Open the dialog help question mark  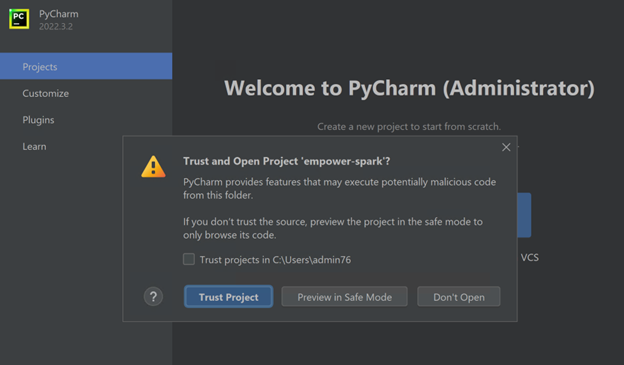tap(153, 297)
